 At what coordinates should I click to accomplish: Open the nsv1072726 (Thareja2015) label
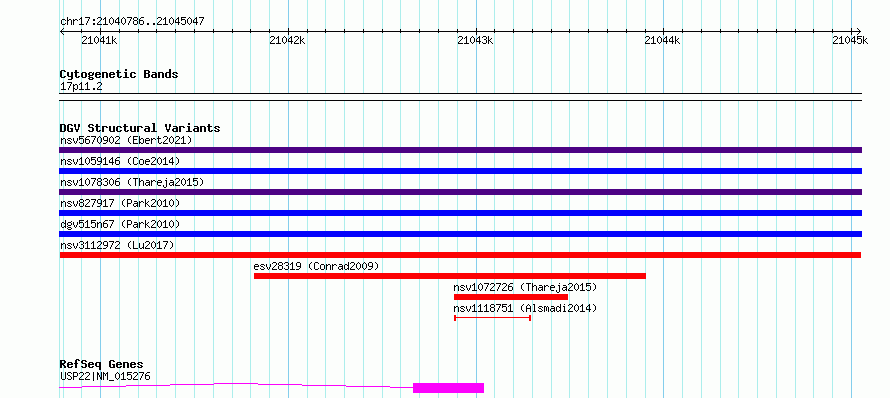coord(526,287)
